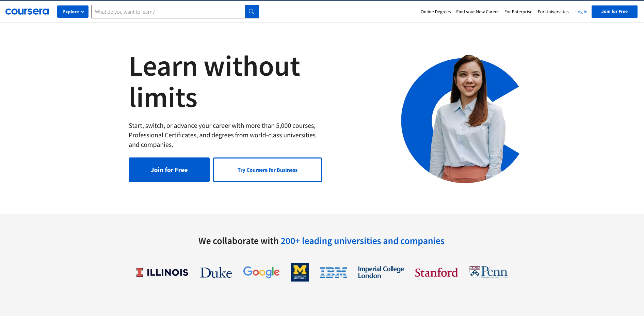This screenshot has width=644, height=318.
Task: Expand the Explore dropdown menu
Action: (73, 12)
